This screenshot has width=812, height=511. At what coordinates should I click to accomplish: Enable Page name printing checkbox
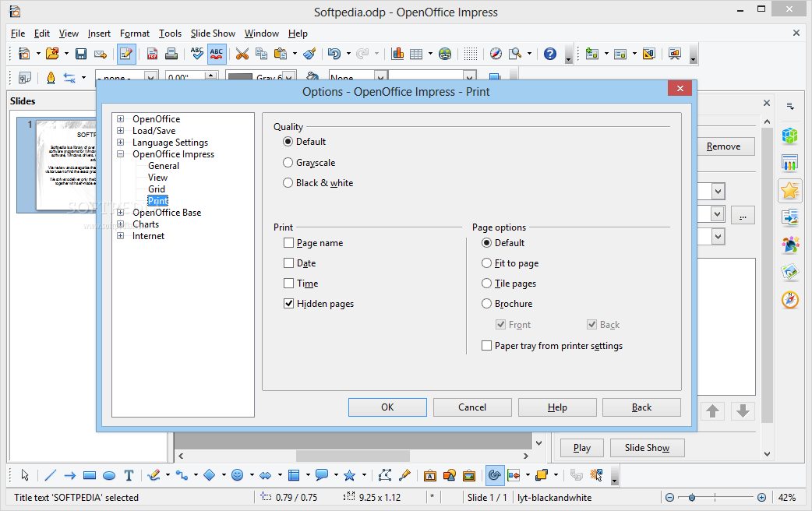click(x=289, y=243)
